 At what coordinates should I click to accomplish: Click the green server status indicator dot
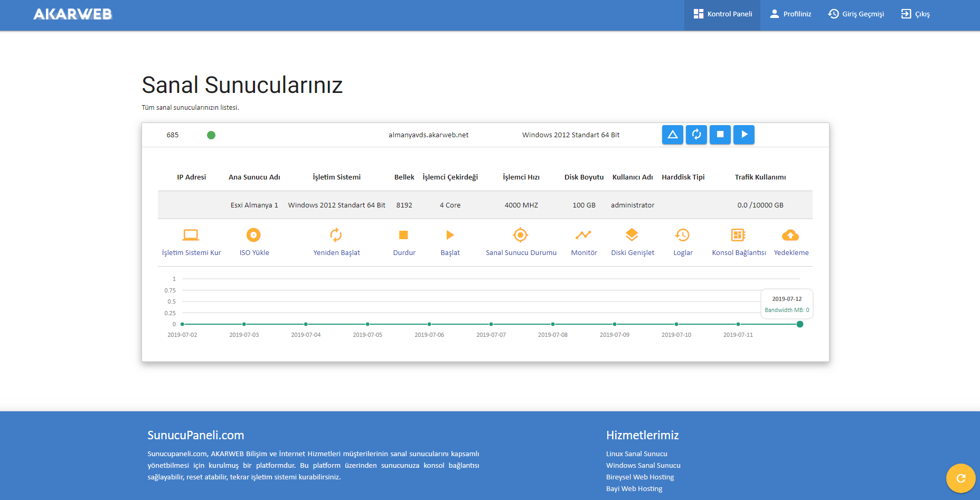pyautogui.click(x=211, y=135)
